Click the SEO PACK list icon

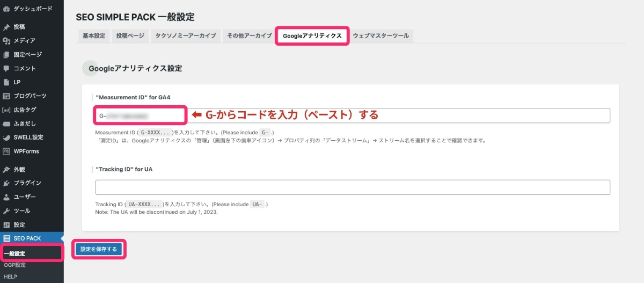coord(6,238)
